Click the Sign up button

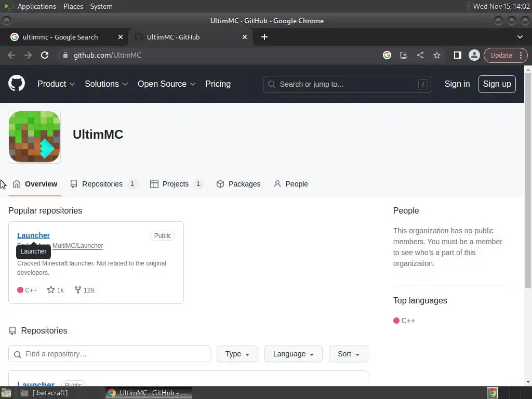point(497,84)
